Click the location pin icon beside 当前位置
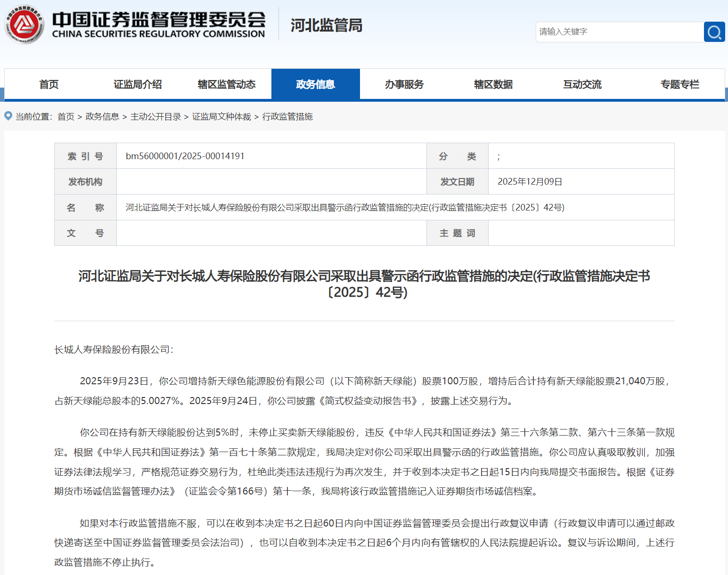Screen dimensions: 728x575 tap(8, 116)
